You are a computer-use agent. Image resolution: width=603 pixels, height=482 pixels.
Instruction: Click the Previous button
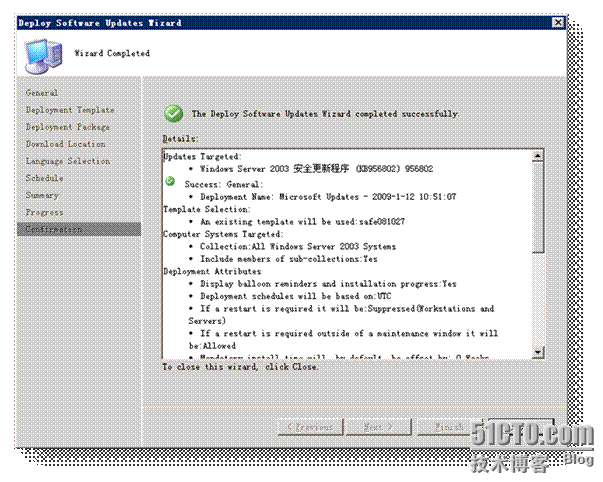tap(310, 427)
